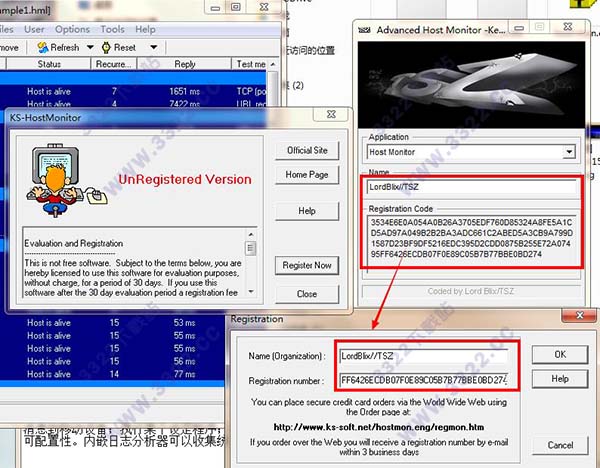This screenshot has width=600, height=468.
Task: Open the Options menu
Action: (x=72, y=29)
